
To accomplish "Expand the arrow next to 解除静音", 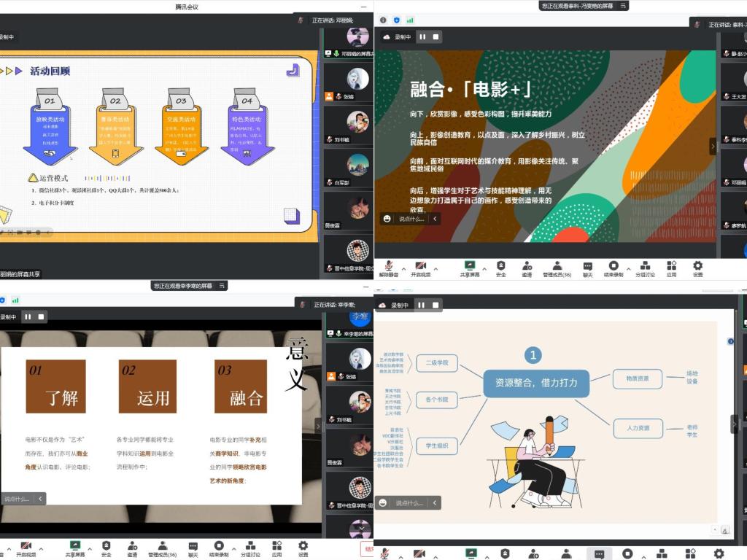I will (403, 269).
